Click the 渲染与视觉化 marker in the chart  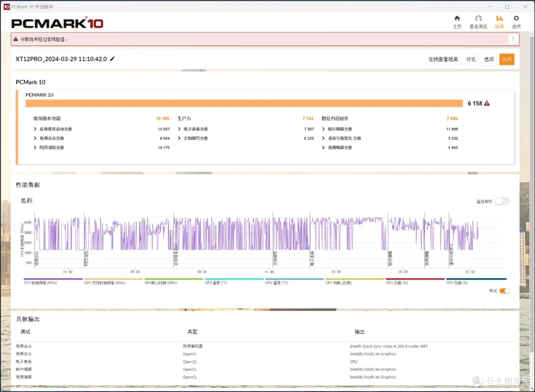[x=451, y=255]
